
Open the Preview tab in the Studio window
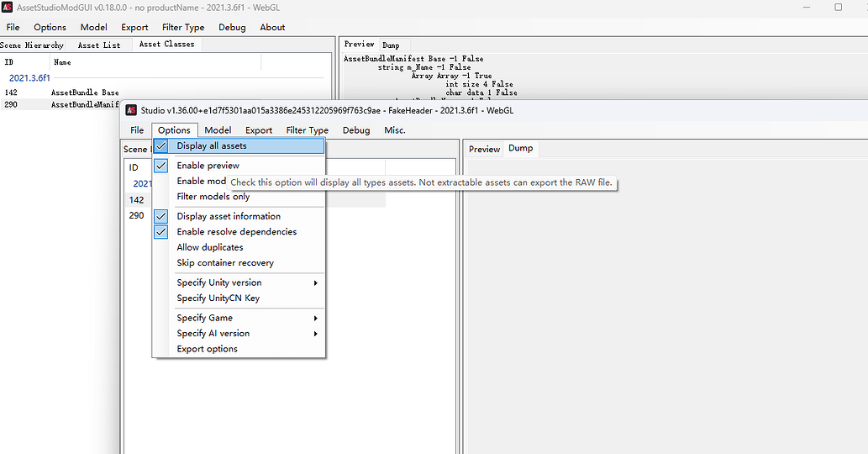tap(484, 149)
